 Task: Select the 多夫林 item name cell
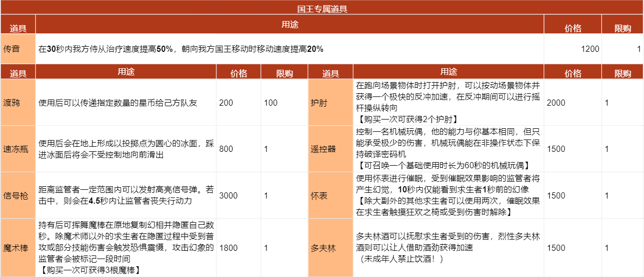[330, 248]
